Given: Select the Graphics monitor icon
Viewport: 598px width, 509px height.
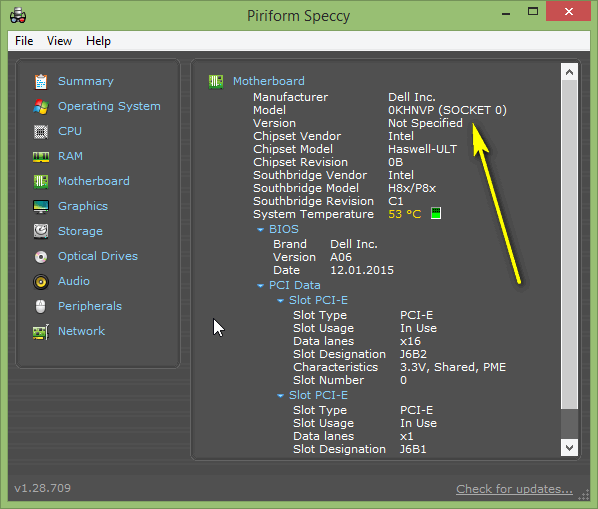Looking at the screenshot, I should tap(41, 207).
